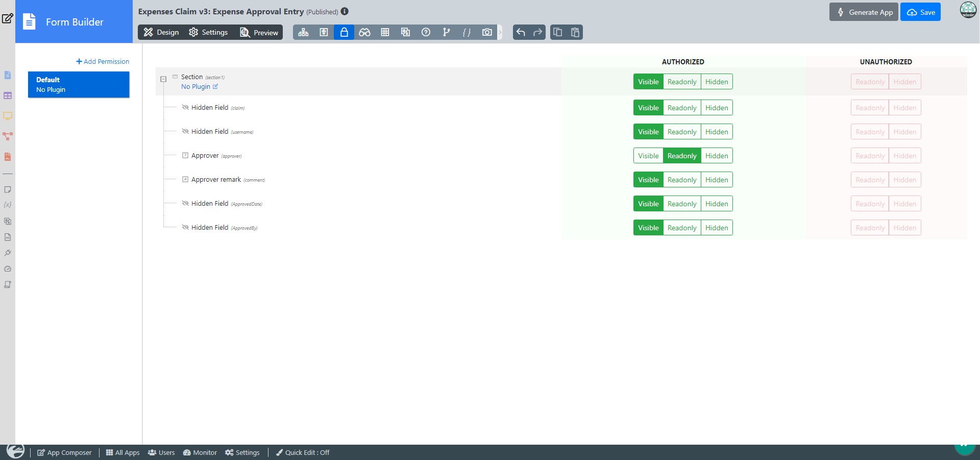The height and width of the screenshot is (460, 980).
Task: Open the binoculars find-usages tool
Action: pos(364,32)
